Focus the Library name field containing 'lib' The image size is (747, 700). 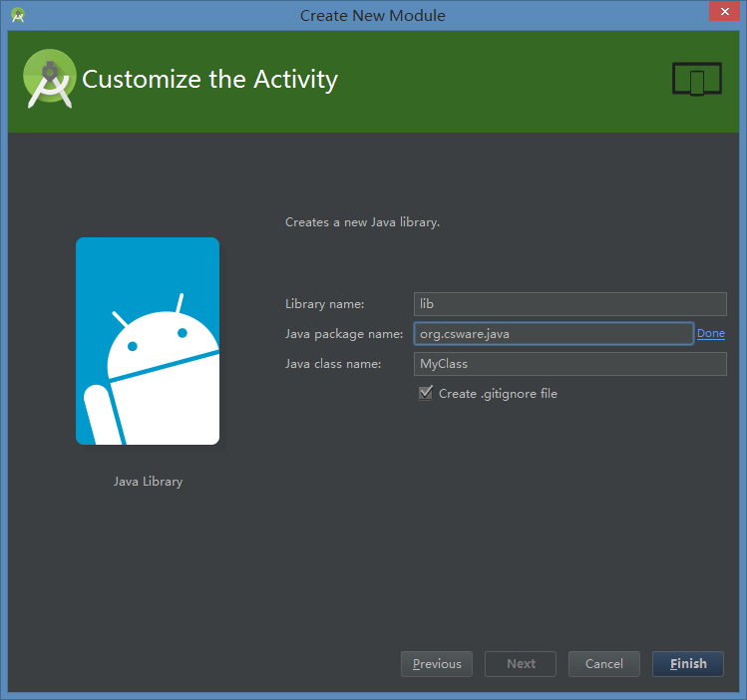tap(569, 304)
